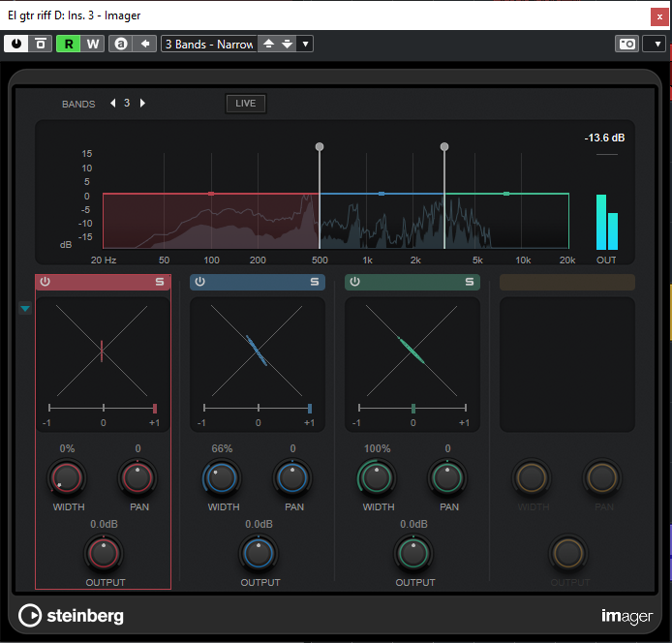Toggle power for the red band
This screenshot has width=672, height=643.
coord(46,282)
